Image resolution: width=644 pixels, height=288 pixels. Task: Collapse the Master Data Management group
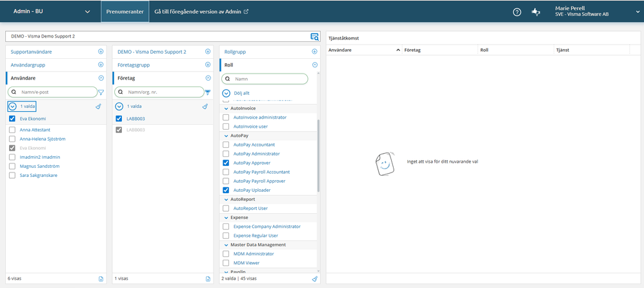click(x=226, y=245)
